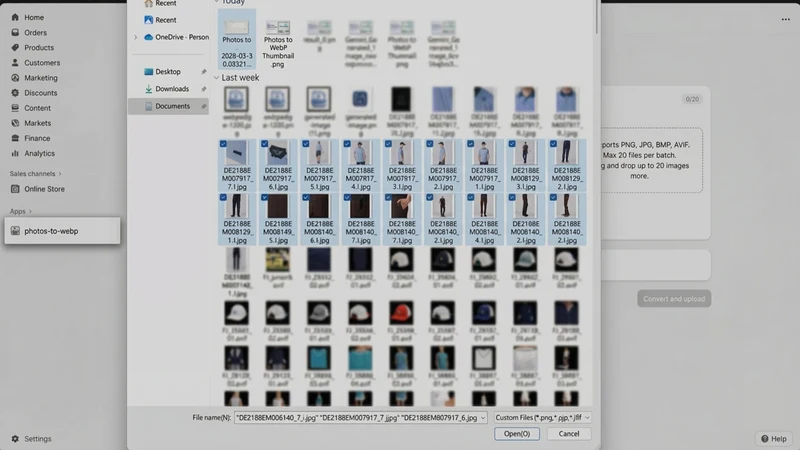Click the Discounts icon in sidebar
This screenshot has height=450, width=800.
pos(15,93)
